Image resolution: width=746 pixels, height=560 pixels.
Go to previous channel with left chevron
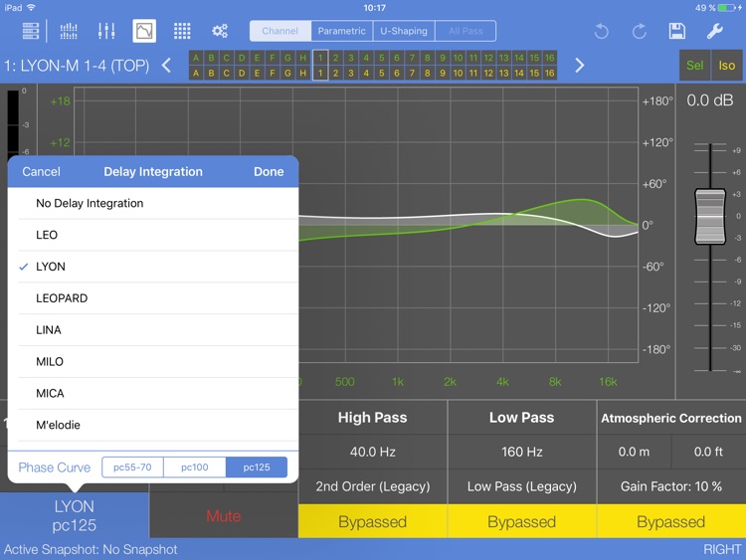coord(166,66)
